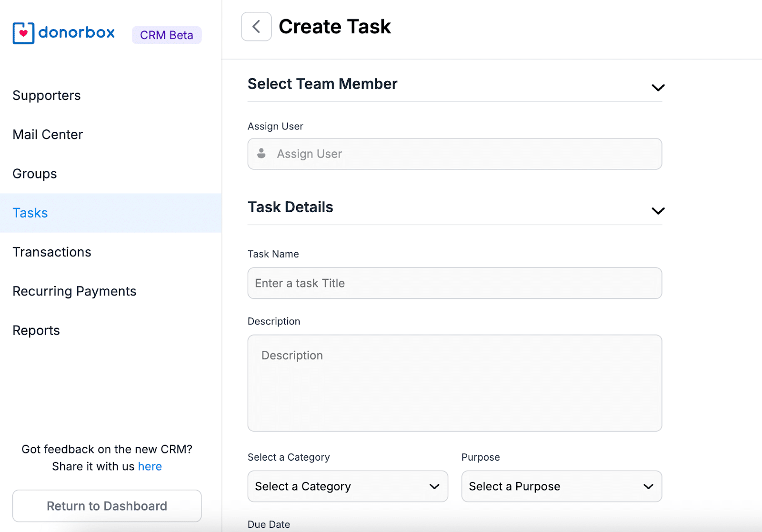Collapse the Task Details section

pos(658,211)
